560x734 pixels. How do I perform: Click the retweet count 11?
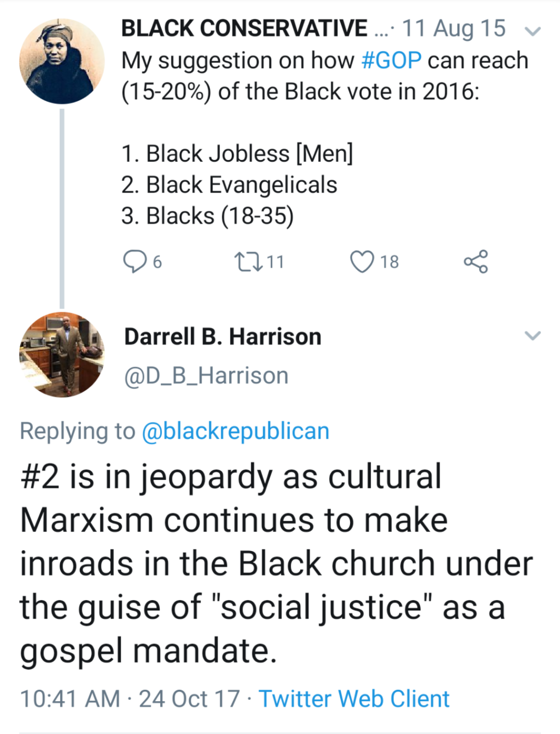[275, 262]
